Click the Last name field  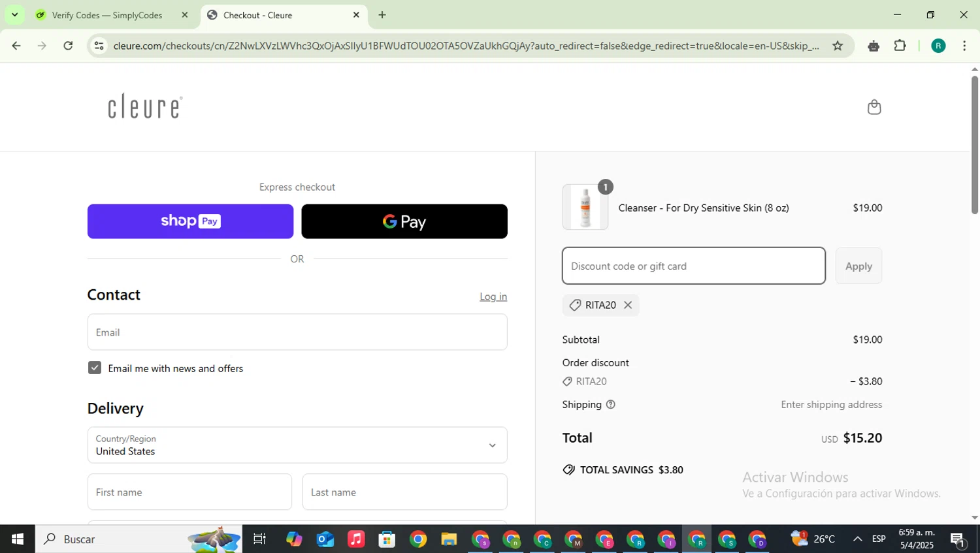coord(405,492)
